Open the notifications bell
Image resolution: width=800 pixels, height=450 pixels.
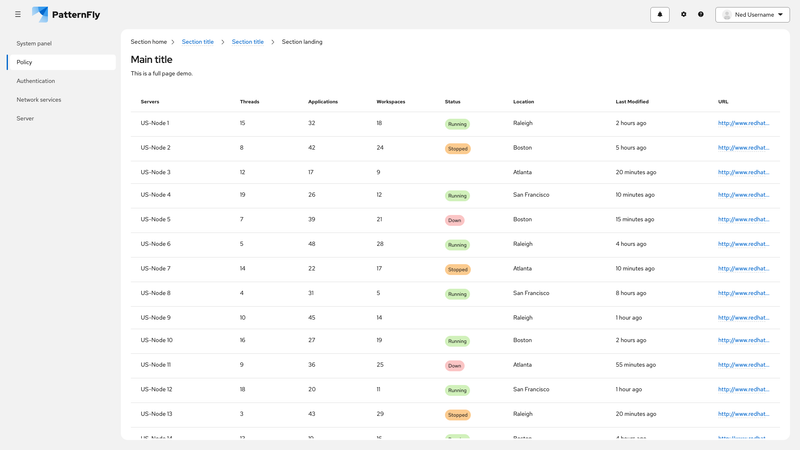(660, 14)
